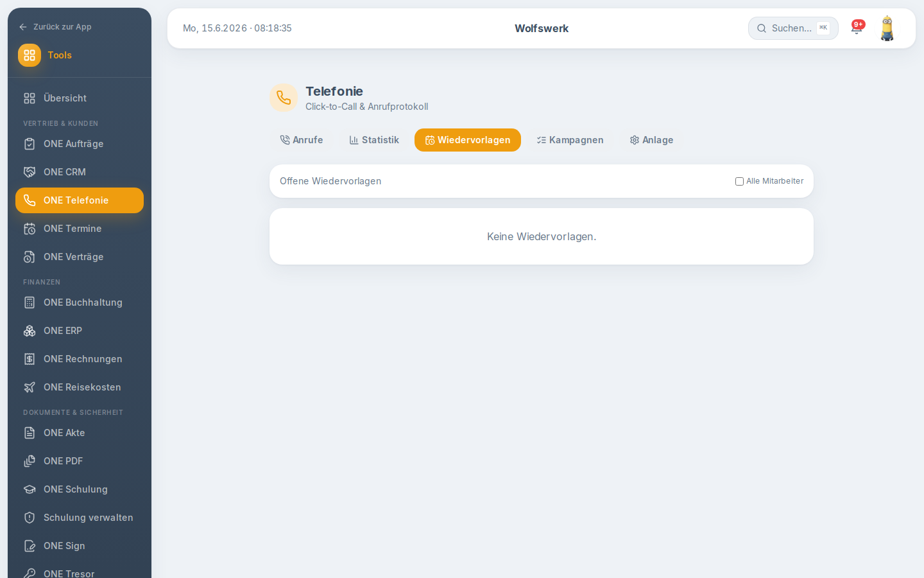Screen dimensions: 924x578
Task: Click the Schulung verwalten shield icon
Action: [x=30, y=518]
